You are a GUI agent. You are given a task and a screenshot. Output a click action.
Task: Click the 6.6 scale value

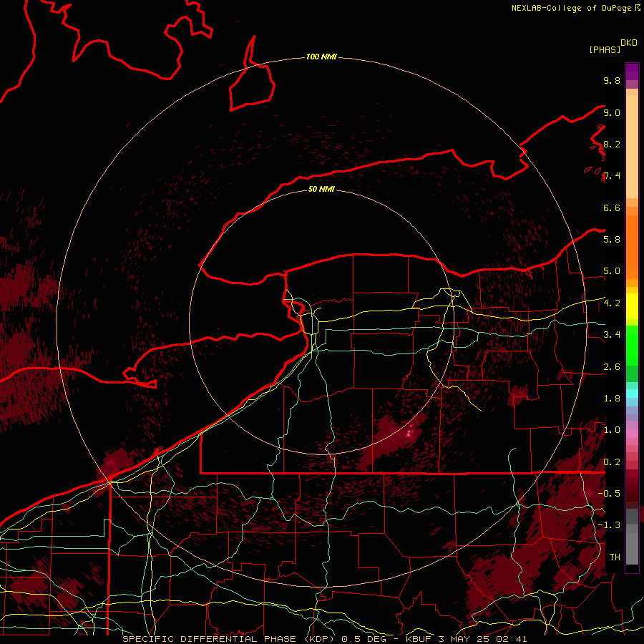(x=612, y=208)
